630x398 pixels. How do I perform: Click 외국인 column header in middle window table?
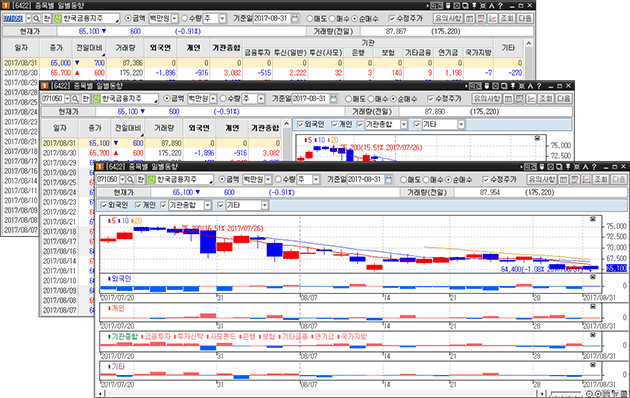(199, 128)
